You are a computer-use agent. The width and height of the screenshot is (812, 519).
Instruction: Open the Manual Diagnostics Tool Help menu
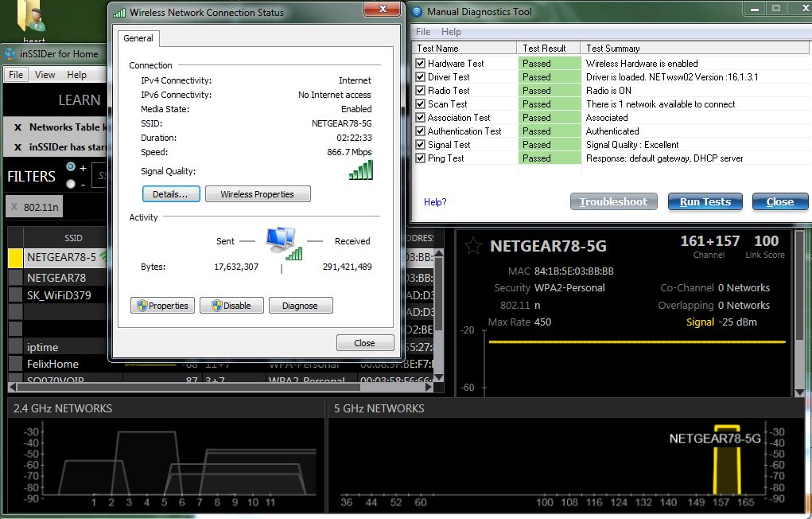coord(451,32)
